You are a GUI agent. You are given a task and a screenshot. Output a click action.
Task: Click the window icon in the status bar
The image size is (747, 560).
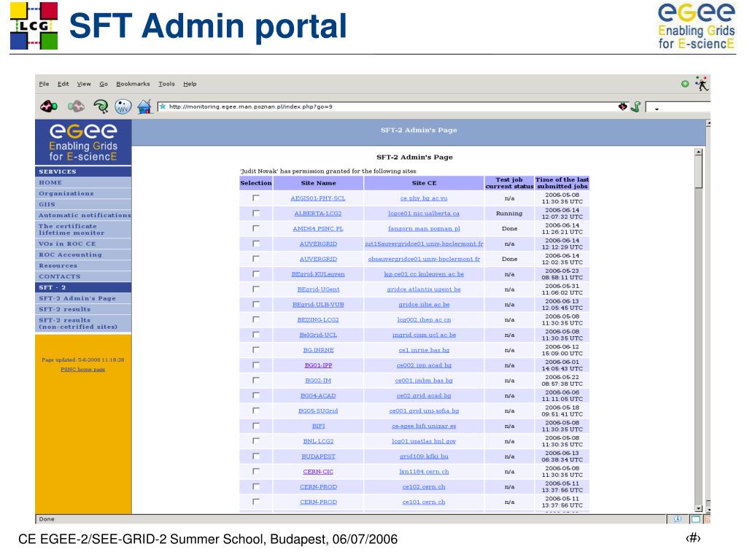[x=695, y=519]
